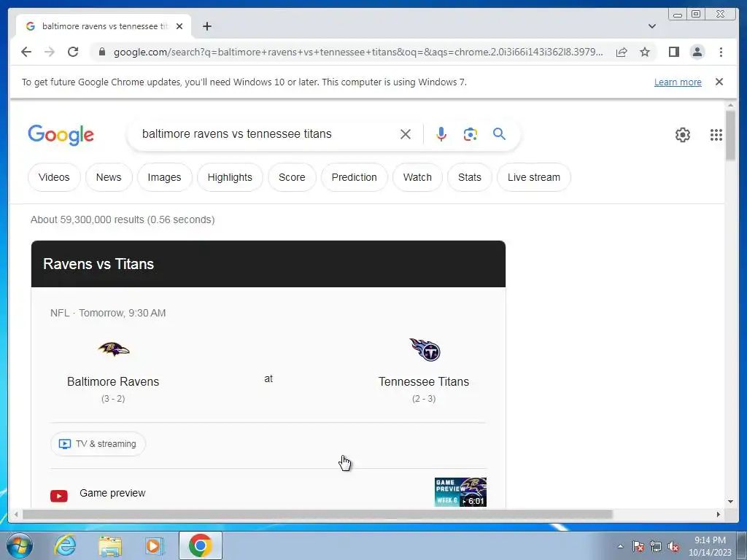Select the Watch filter chip

click(x=417, y=177)
